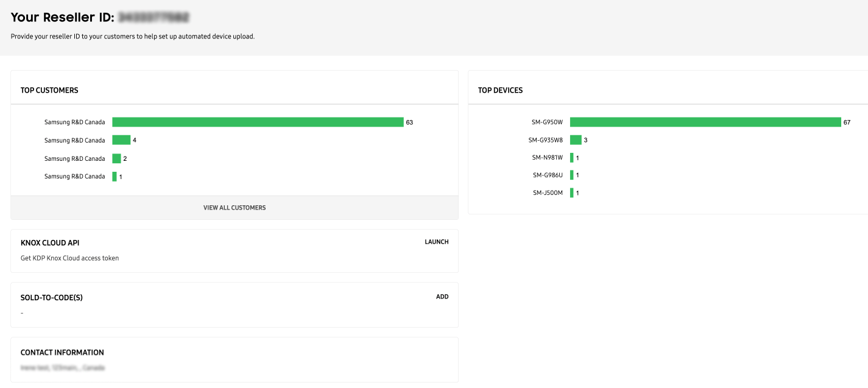Click the blurred Reseller ID value

pyautogui.click(x=153, y=17)
